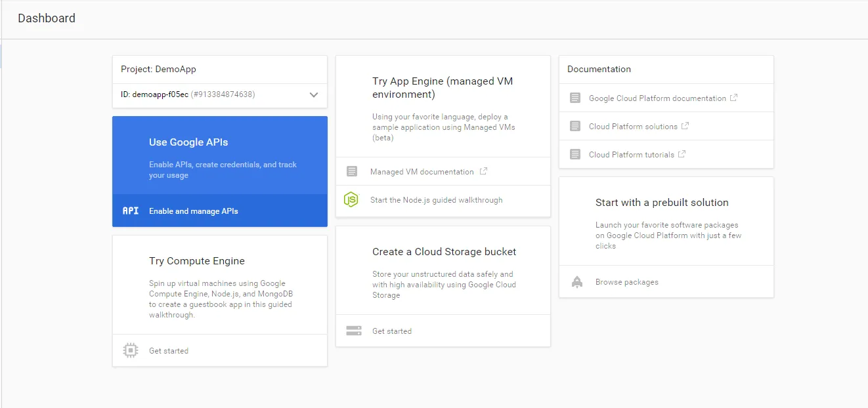Screen dimensions: 868x408
Task: Start the Node.js guided walkthrough
Action: coord(436,200)
